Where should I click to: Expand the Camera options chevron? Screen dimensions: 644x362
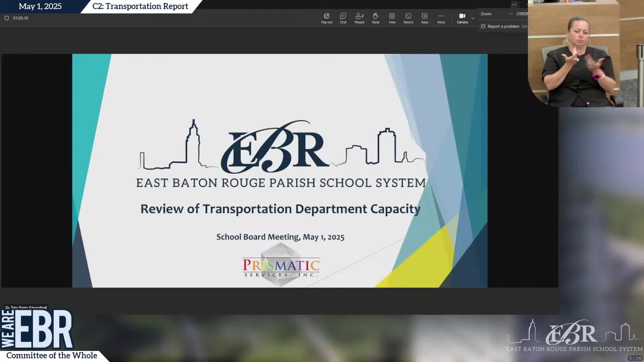point(473,18)
